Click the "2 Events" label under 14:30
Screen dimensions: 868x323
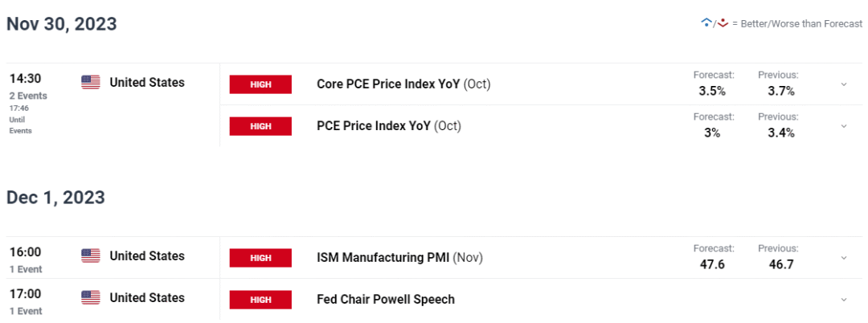pyautogui.click(x=28, y=96)
